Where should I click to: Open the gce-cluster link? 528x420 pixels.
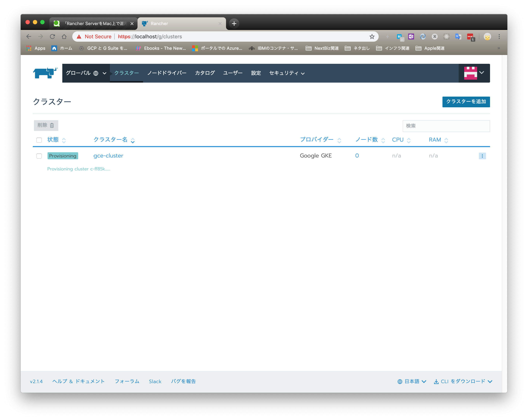(x=108, y=155)
